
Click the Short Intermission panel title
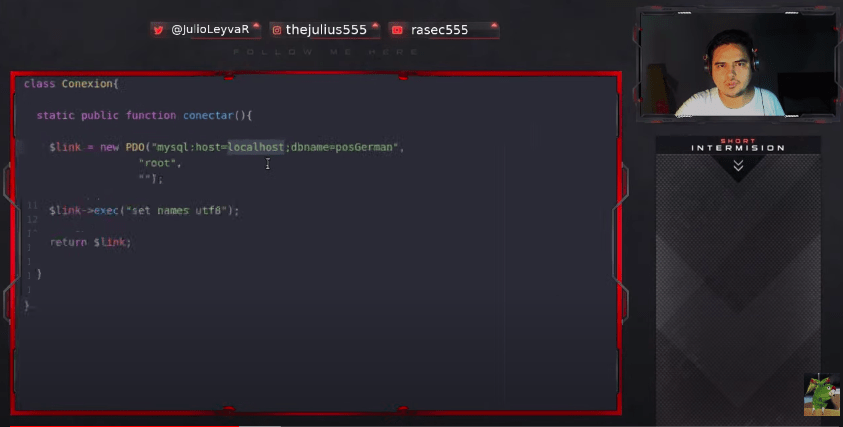coord(738,146)
